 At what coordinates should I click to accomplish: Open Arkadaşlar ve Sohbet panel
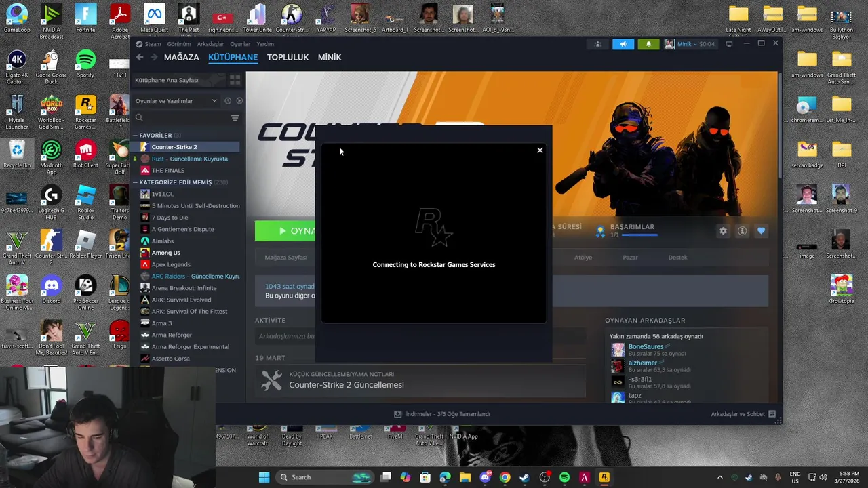[743, 414]
